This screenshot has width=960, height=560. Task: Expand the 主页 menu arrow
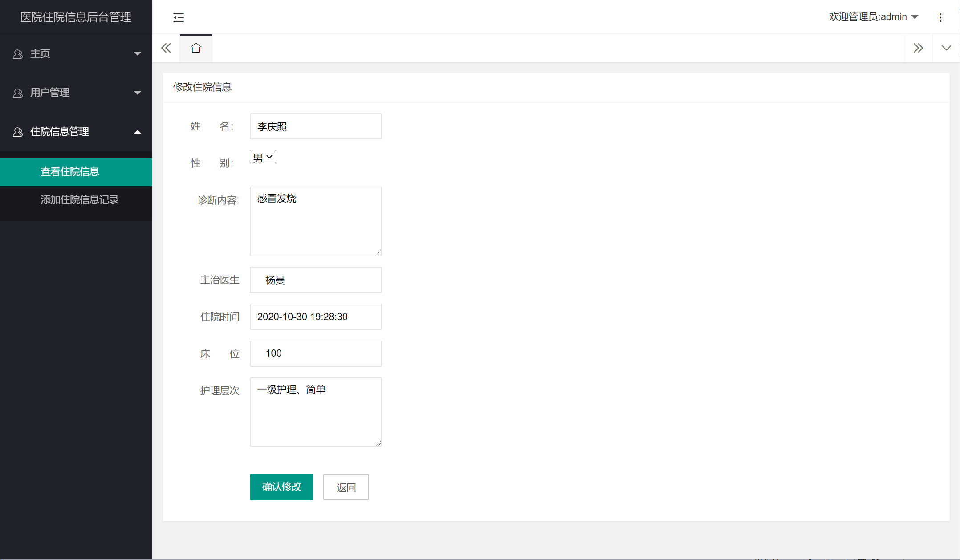(138, 54)
